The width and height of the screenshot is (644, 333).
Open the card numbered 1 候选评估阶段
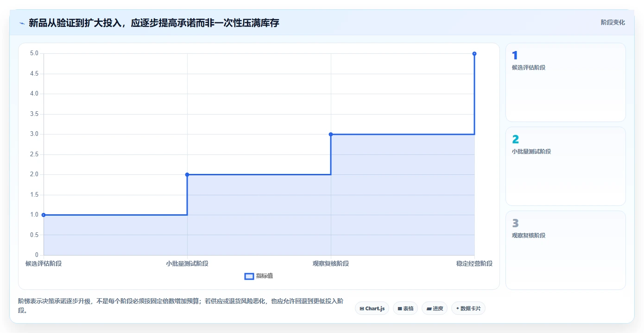[565, 83]
